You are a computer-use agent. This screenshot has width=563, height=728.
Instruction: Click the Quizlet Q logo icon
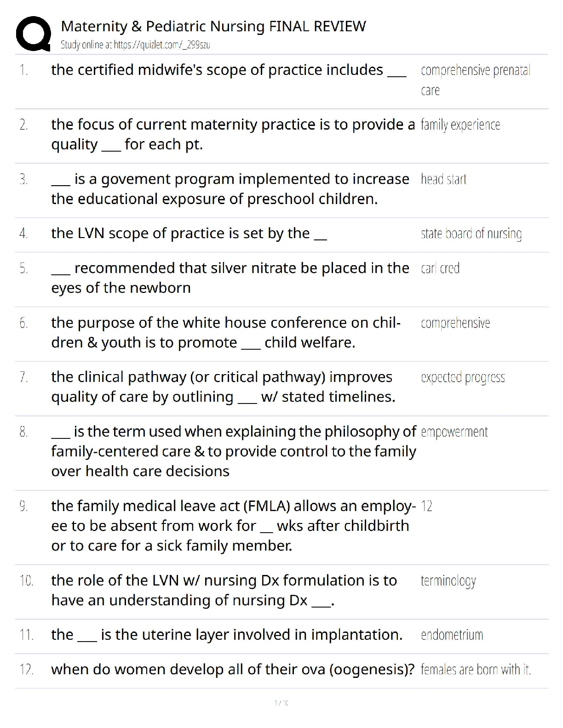(33, 33)
